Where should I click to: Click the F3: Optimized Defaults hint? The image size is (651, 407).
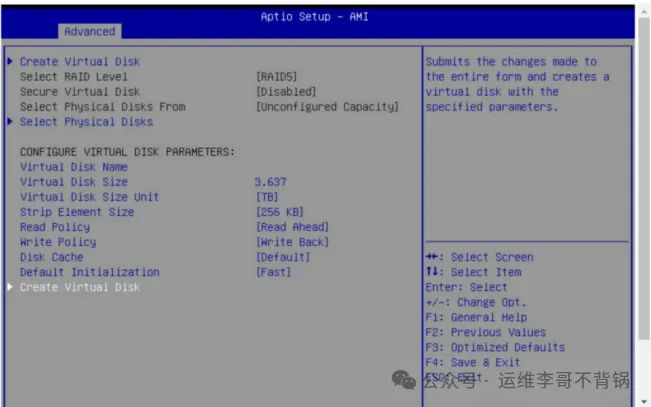(x=495, y=347)
